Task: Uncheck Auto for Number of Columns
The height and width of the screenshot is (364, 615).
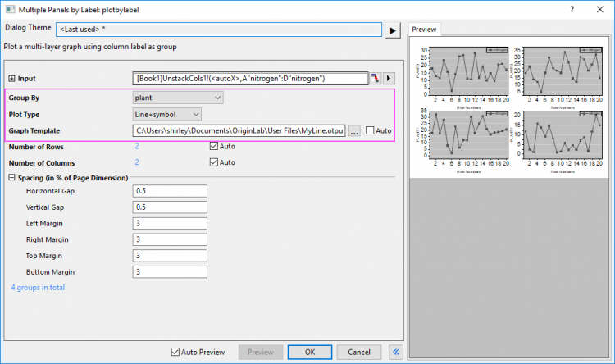Action: [214, 162]
